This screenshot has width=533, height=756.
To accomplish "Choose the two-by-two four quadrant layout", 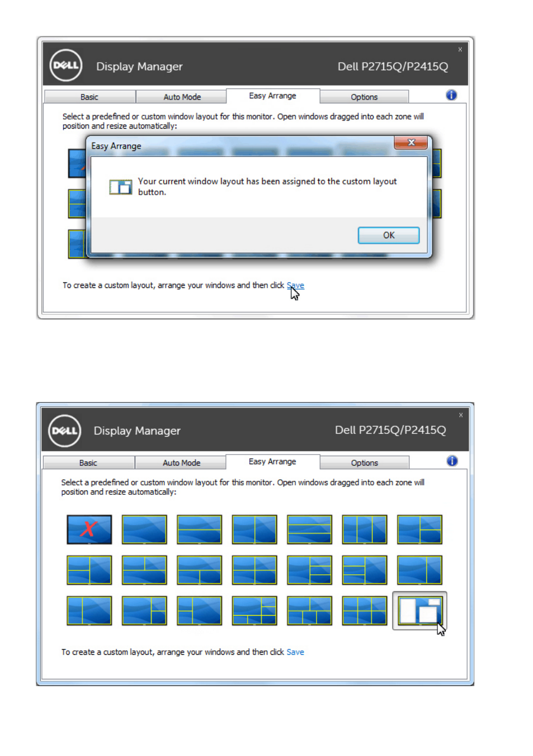I will [254, 570].
